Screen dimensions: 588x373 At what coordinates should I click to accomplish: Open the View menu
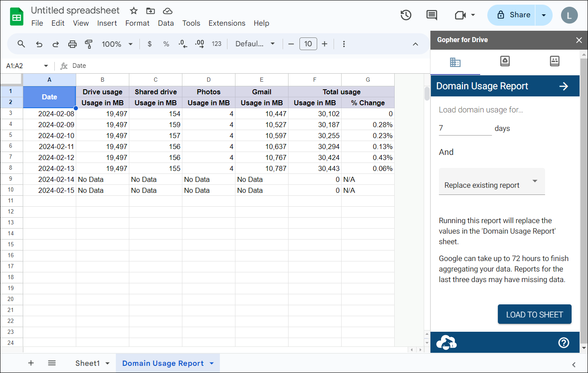(81, 23)
